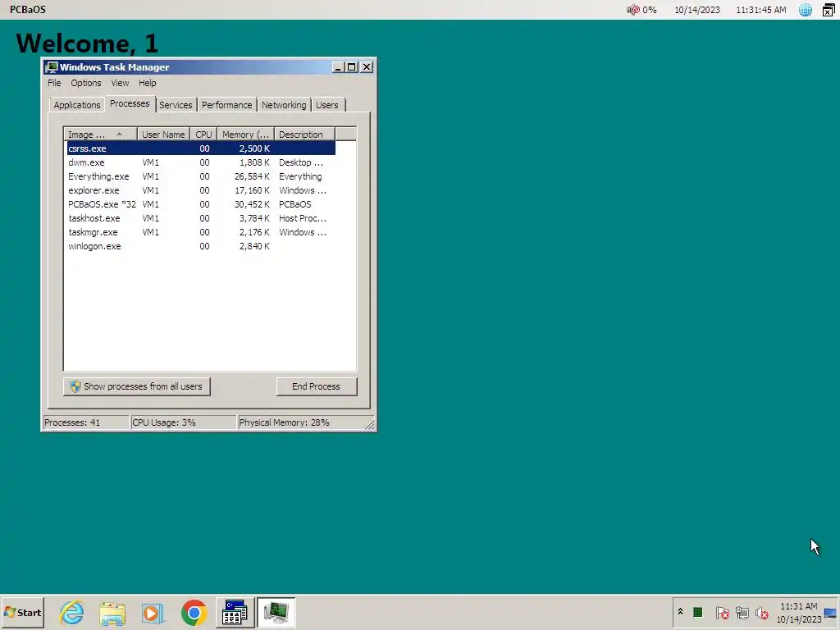840x630 pixels.
Task: Select the PCBaOS.exe *32 process
Action: 201,204
